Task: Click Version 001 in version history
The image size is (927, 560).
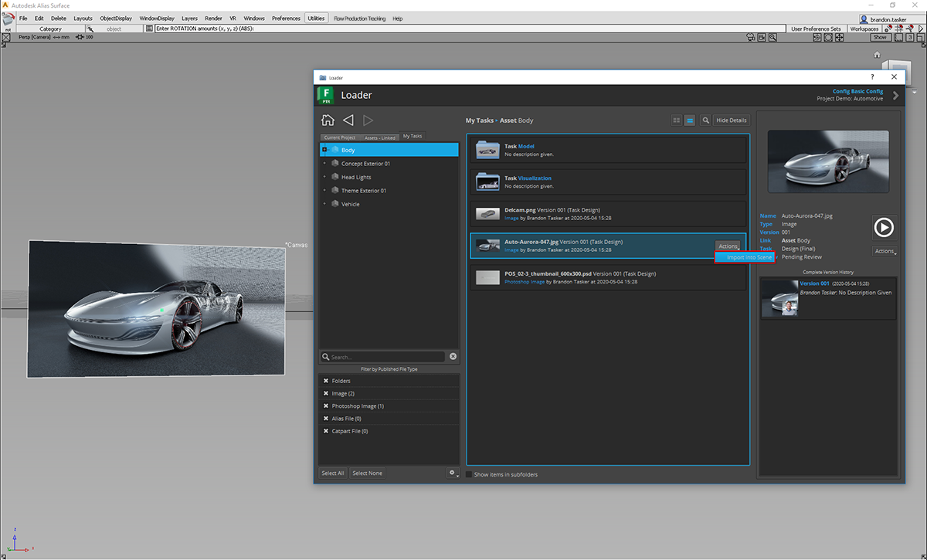Action: 814,283
